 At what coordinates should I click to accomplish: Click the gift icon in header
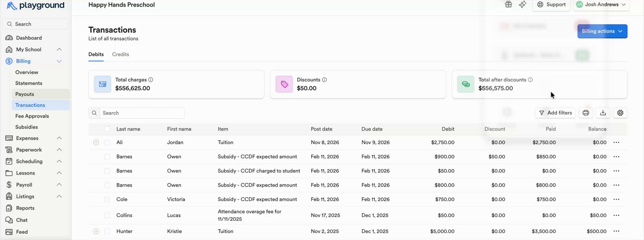[x=508, y=4]
